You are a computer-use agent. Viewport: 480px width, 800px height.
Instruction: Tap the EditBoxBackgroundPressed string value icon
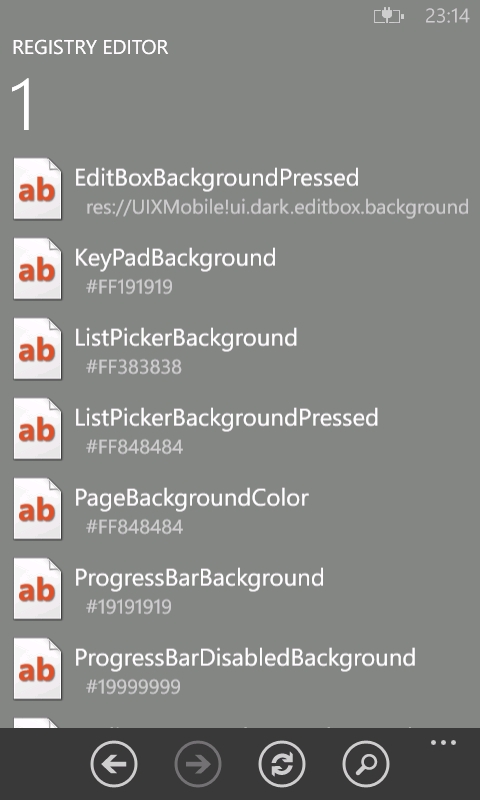coord(37,189)
